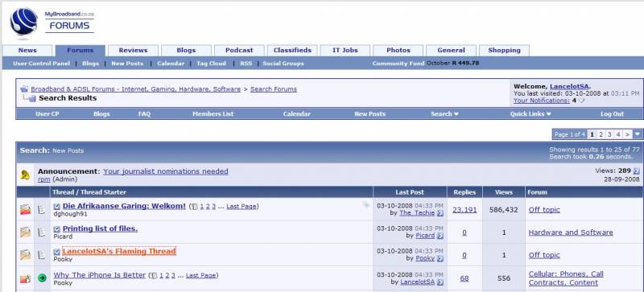
Task: Click folder status icon of Die Afrikaanse Garing row
Action: click(x=25, y=209)
